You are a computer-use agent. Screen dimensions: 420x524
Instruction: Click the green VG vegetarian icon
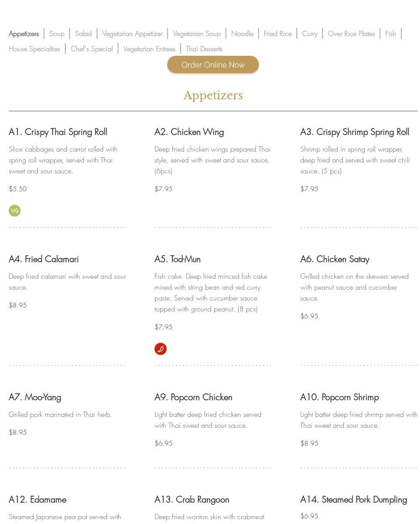[15, 211]
